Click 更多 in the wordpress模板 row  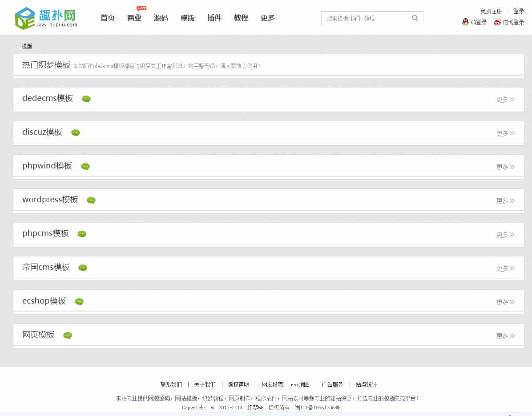[505, 201]
